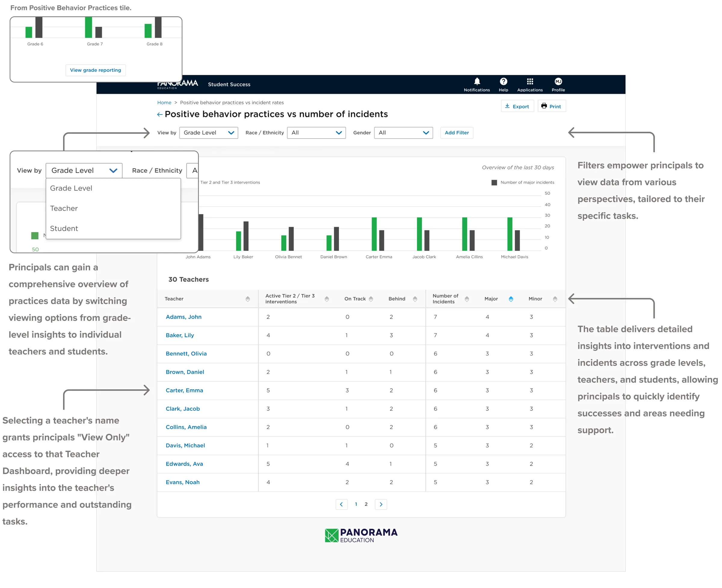The height and width of the screenshot is (588, 722).
Task: Open teacher Davis, Michael
Action: (185, 446)
